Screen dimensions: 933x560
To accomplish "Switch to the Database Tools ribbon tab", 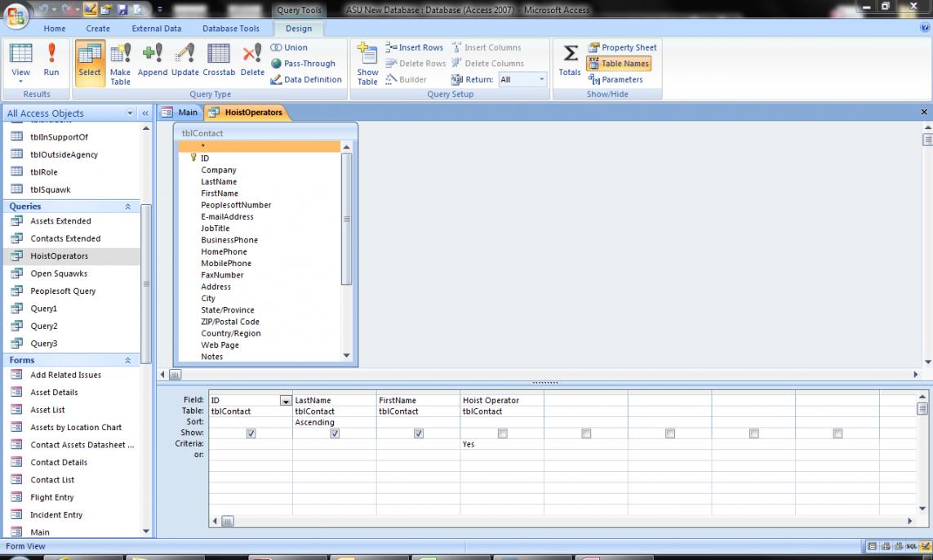I will pyautogui.click(x=231, y=29).
